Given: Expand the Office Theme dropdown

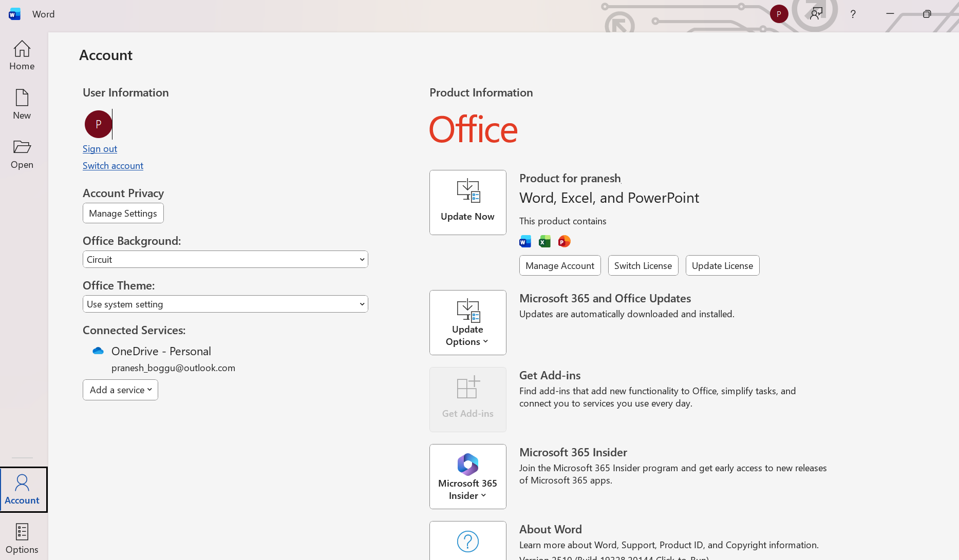Looking at the screenshot, I should click(x=225, y=304).
